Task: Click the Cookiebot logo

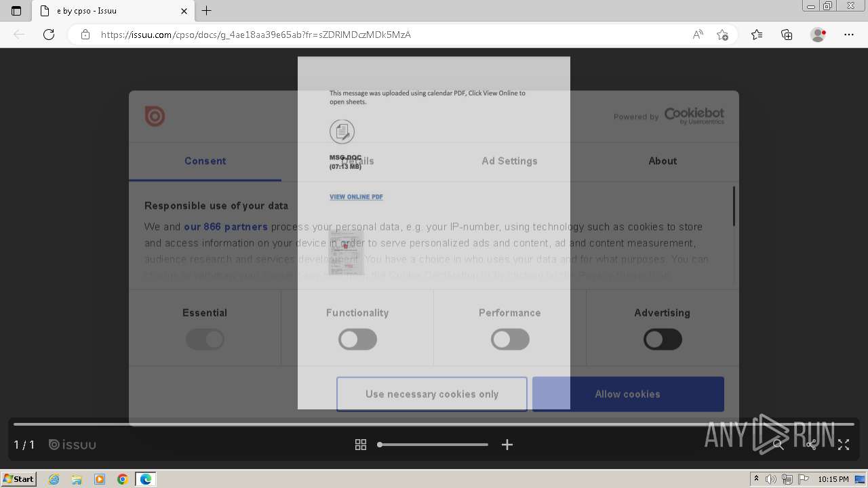Action: coord(694,116)
